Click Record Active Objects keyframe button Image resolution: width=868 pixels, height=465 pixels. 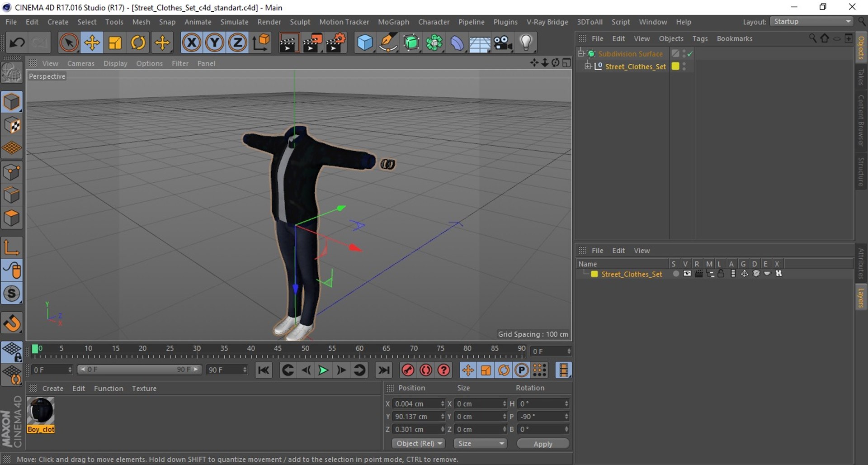pyautogui.click(x=408, y=370)
